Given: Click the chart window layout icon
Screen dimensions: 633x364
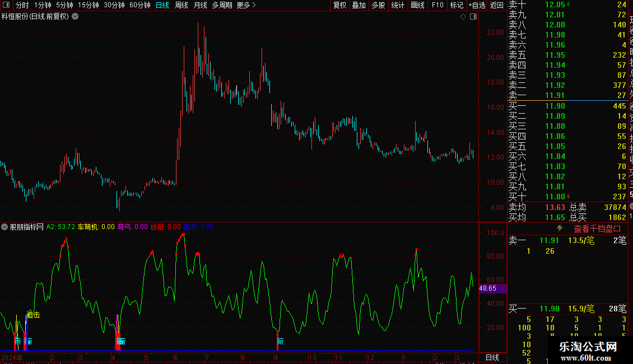Looking at the screenshot, I should [473, 17].
